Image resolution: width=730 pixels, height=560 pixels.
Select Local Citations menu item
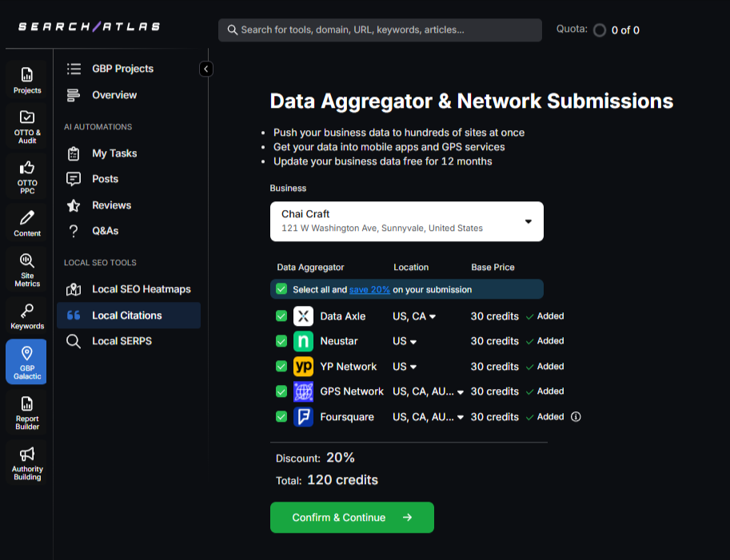[129, 316]
